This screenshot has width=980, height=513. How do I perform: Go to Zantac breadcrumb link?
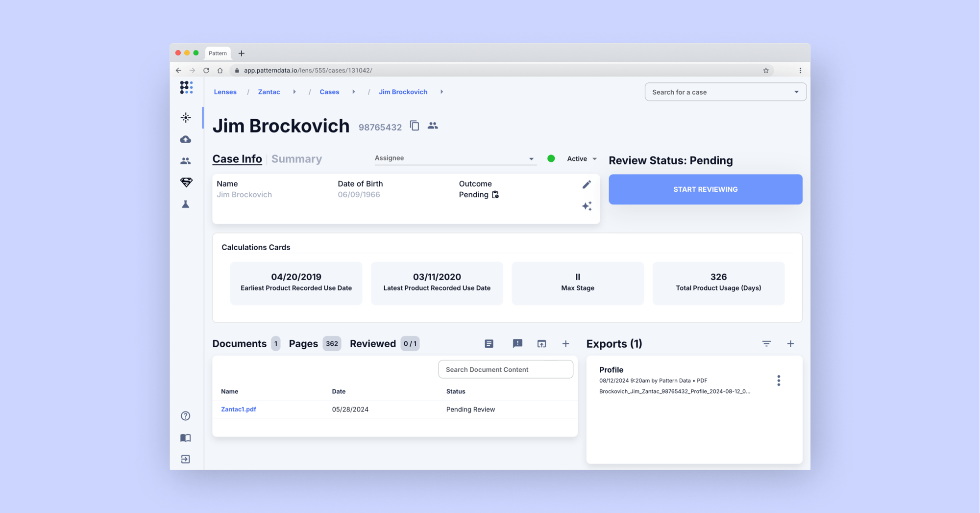(x=269, y=92)
